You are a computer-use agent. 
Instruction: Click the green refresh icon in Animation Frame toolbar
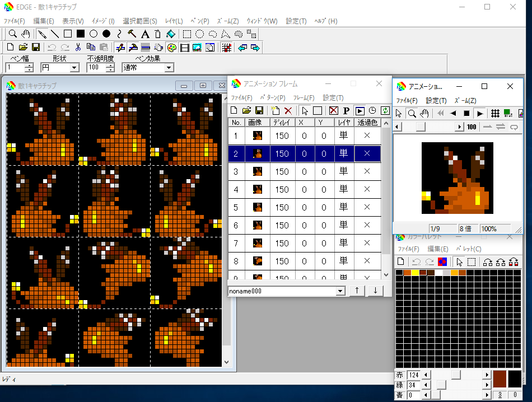(385, 111)
